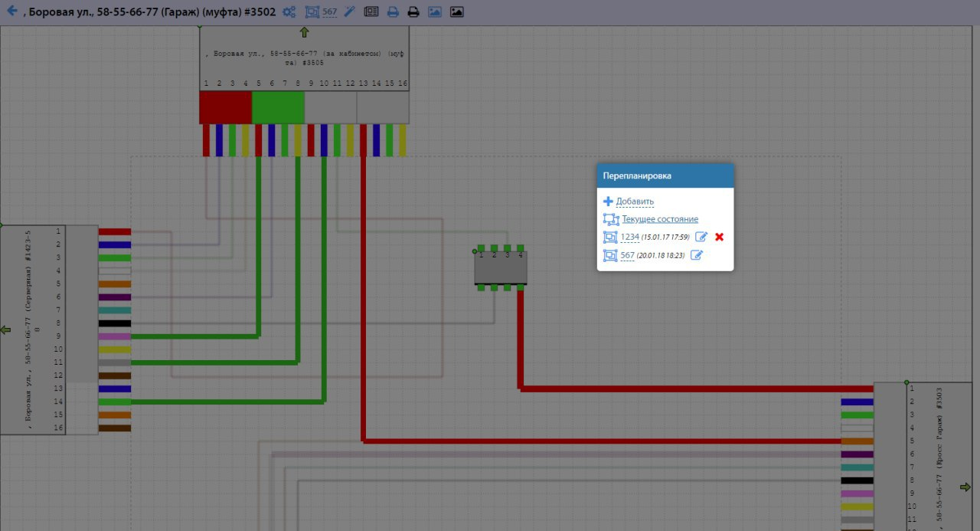Delete replanning 1234 with red cross

point(719,237)
